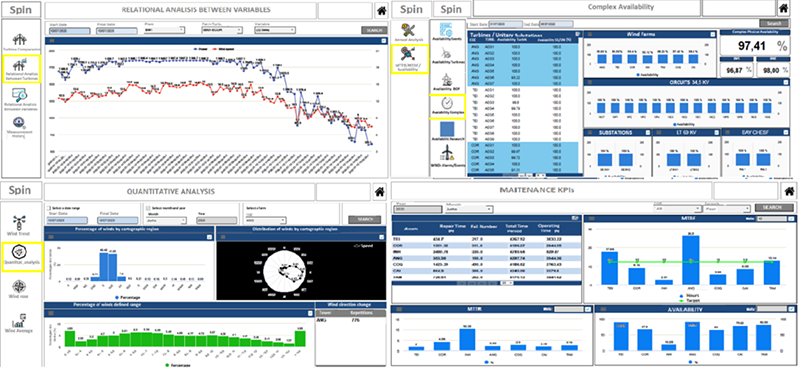Viewport: 800px width, 368px height.
Task: Toggle checkbox on MTBF panel header
Action: point(791,218)
